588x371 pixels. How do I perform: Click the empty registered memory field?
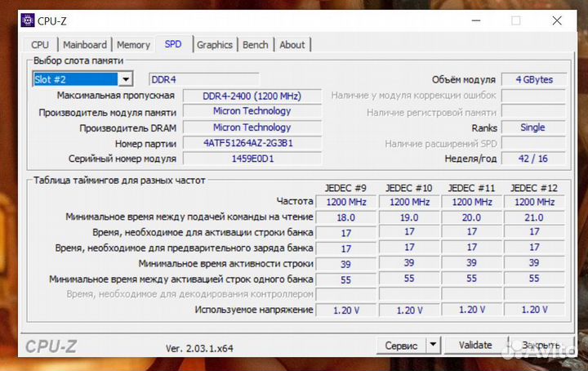532,112
